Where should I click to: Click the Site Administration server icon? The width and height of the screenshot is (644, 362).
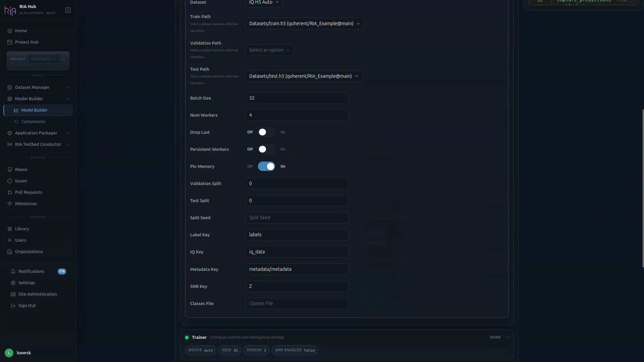click(13, 294)
